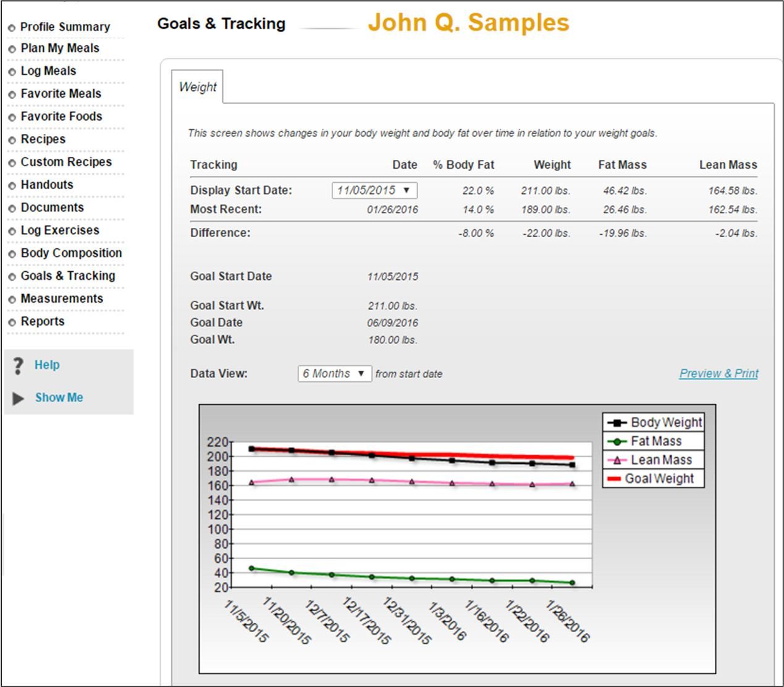Click the Show Me play arrow icon

pyautogui.click(x=18, y=398)
